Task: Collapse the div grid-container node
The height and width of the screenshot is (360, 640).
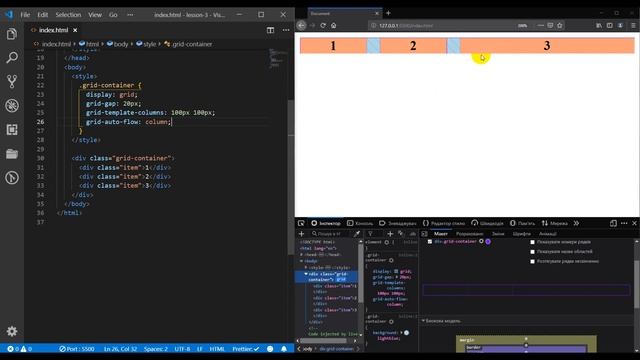Action: point(306,274)
